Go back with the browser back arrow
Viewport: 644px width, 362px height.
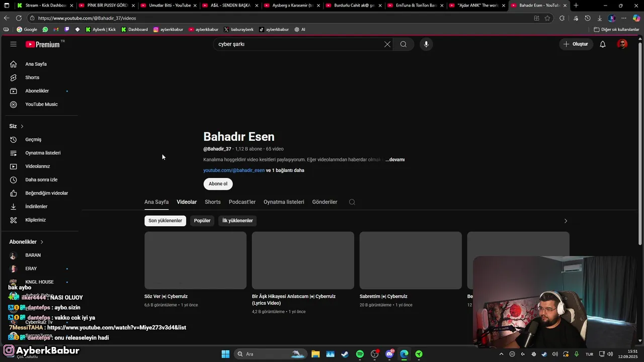tap(7, 18)
